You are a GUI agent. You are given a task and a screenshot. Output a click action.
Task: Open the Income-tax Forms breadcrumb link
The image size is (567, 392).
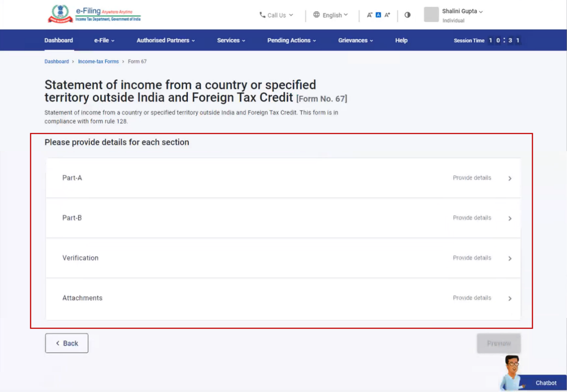pyautogui.click(x=98, y=61)
